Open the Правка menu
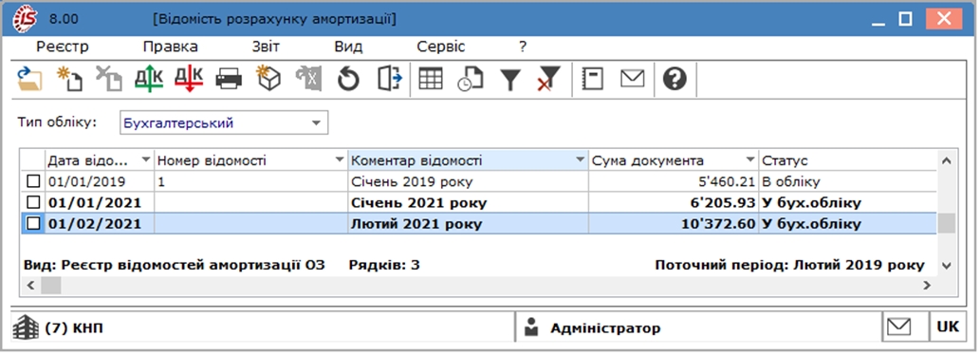The width and height of the screenshot is (980, 355). (171, 47)
